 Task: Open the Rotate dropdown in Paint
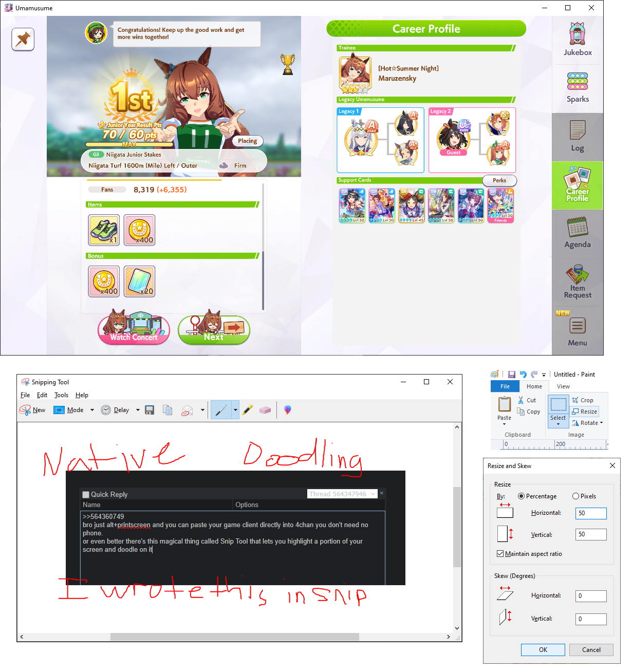tap(588, 423)
